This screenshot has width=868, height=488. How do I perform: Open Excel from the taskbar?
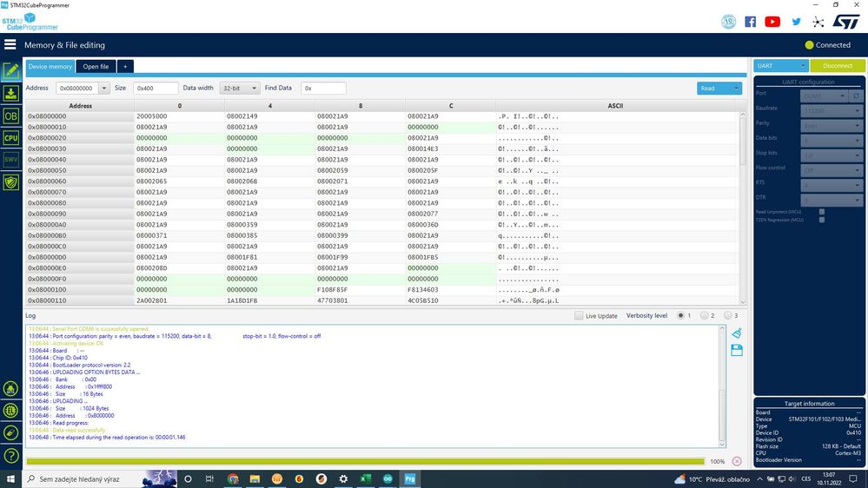coord(365,478)
